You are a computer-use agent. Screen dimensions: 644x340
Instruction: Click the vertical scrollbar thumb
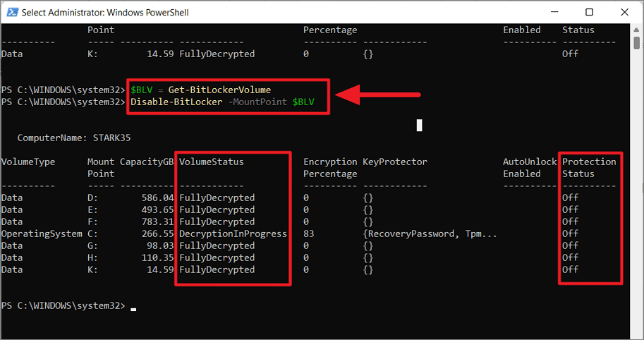pos(637,43)
